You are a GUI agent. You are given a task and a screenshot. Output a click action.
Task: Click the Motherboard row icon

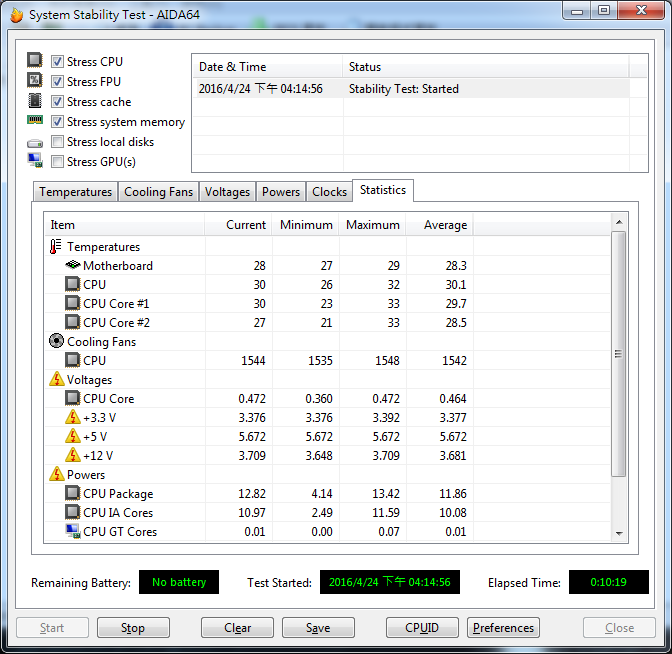pyautogui.click(x=72, y=266)
